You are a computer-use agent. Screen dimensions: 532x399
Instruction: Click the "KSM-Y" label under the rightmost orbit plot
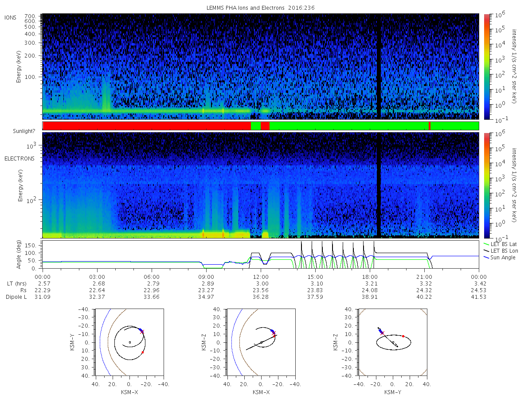tap(392, 392)
